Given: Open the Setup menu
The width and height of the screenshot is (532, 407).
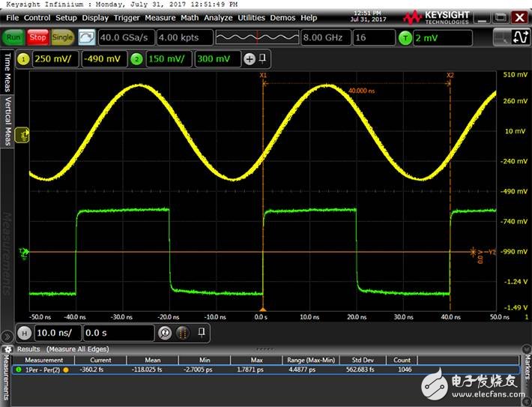Looking at the screenshot, I should coord(66,18).
